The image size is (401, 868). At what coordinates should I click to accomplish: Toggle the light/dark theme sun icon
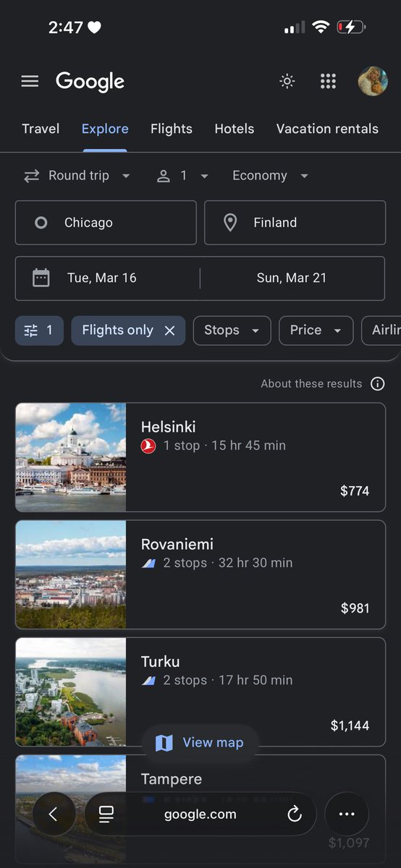(287, 81)
